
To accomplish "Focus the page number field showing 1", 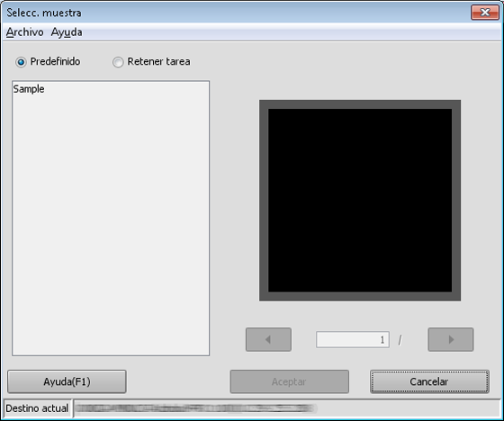I will coord(353,340).
